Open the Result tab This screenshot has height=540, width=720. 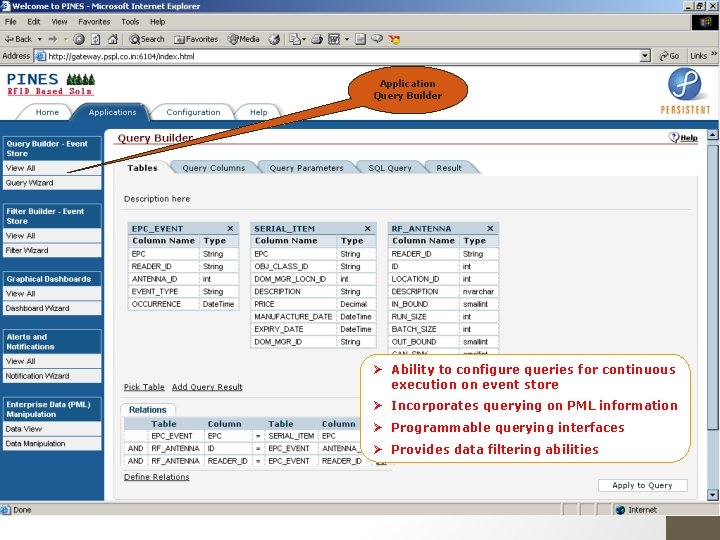point(449,168)
